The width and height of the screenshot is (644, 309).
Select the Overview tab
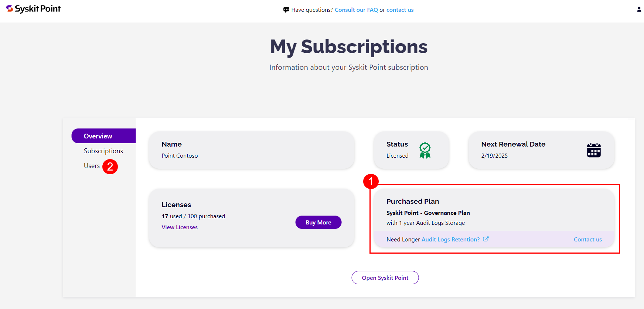pyautogui.click(x=97, y=136)
